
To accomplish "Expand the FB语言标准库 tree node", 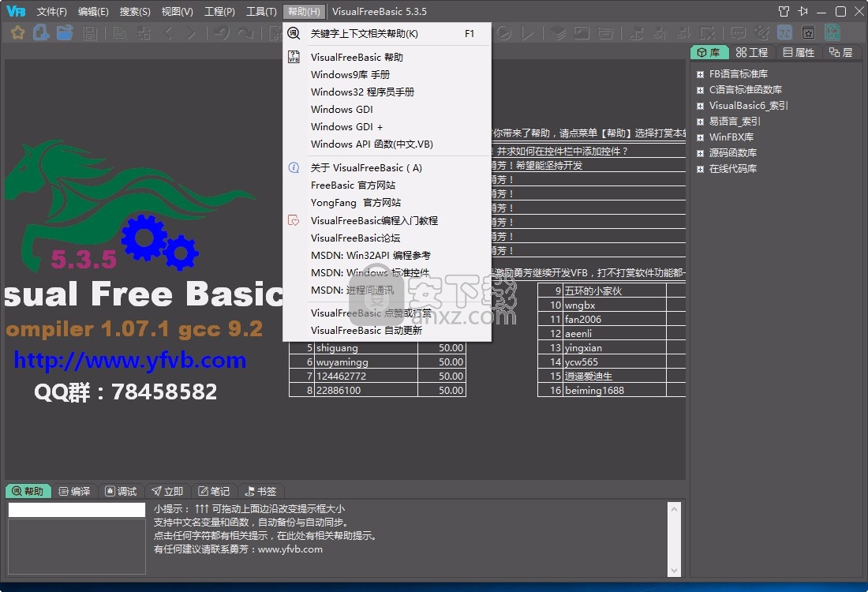I will tap(700, 74).
